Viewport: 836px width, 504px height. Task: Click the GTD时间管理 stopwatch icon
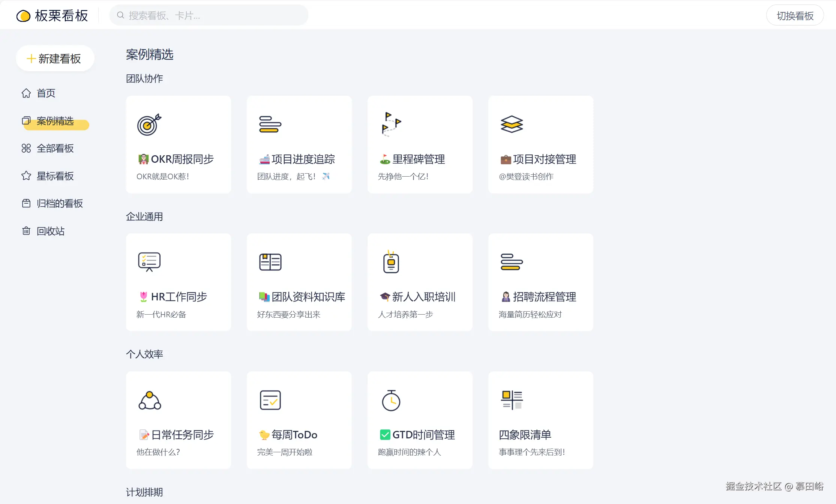[x=391, y=400]
